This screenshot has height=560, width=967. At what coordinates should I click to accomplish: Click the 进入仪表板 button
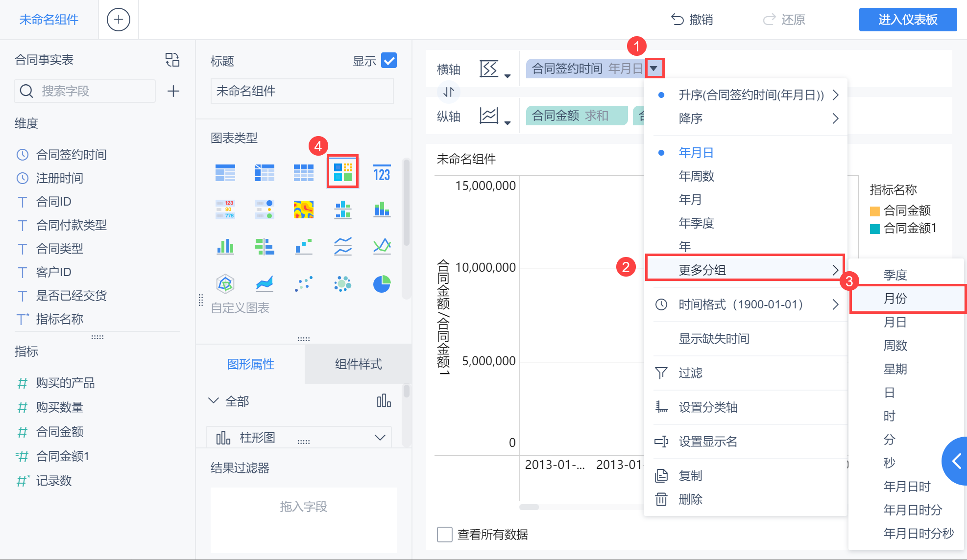907,20
